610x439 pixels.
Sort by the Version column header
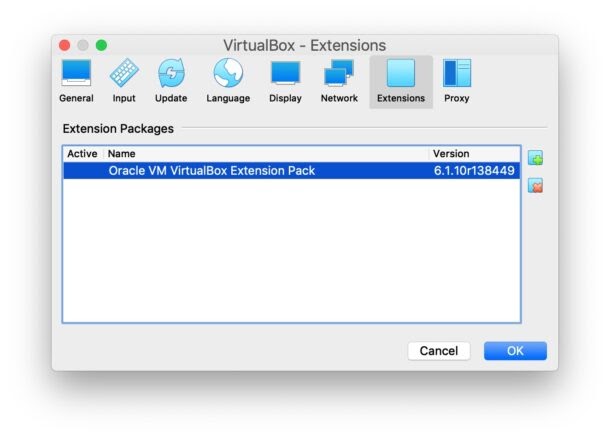(x=474, y=154)
